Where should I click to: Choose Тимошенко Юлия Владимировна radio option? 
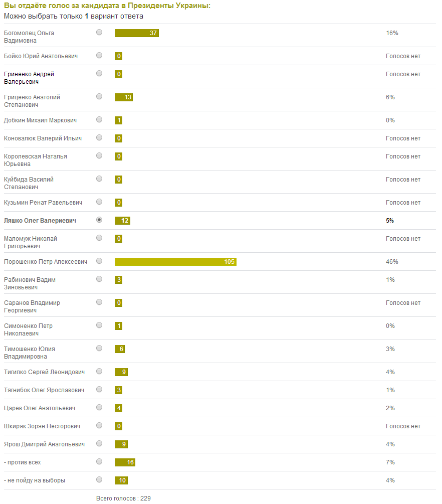point(99,348)
